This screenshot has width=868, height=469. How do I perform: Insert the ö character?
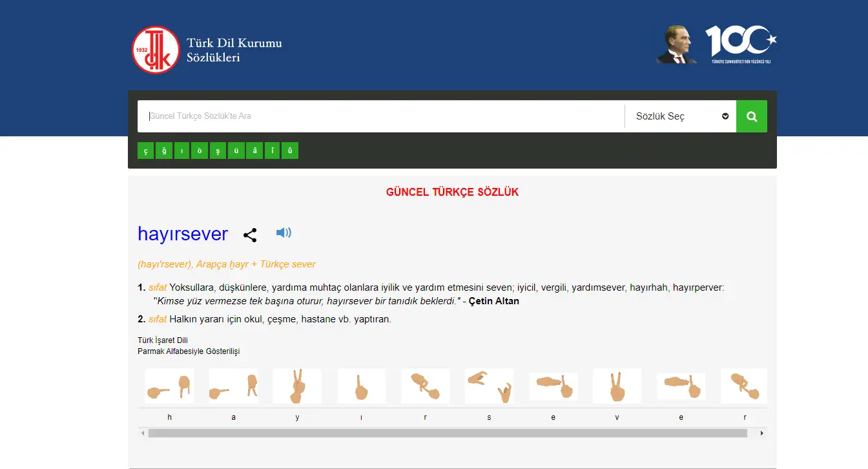tap(200, 151)
